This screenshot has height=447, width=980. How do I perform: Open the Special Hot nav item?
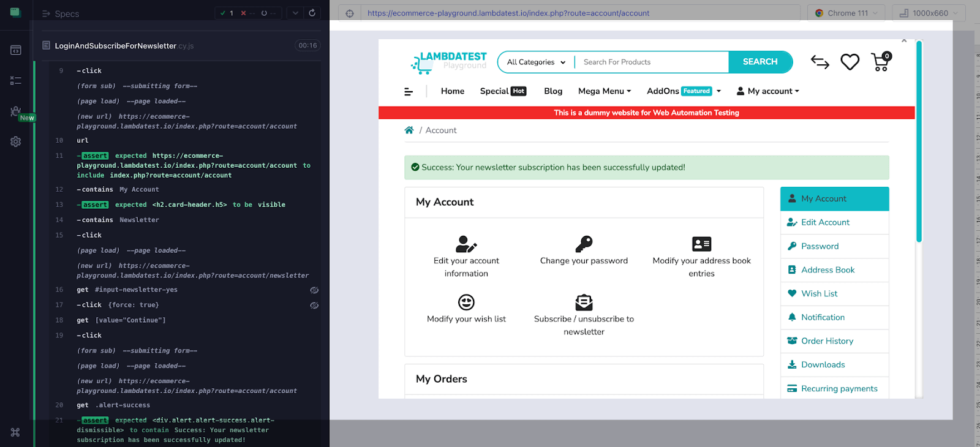click(x=503, y=91)
